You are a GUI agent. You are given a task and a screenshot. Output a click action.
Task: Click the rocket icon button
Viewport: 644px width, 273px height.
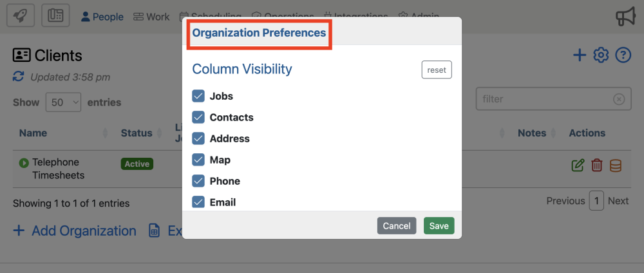[x=21, y=16]
